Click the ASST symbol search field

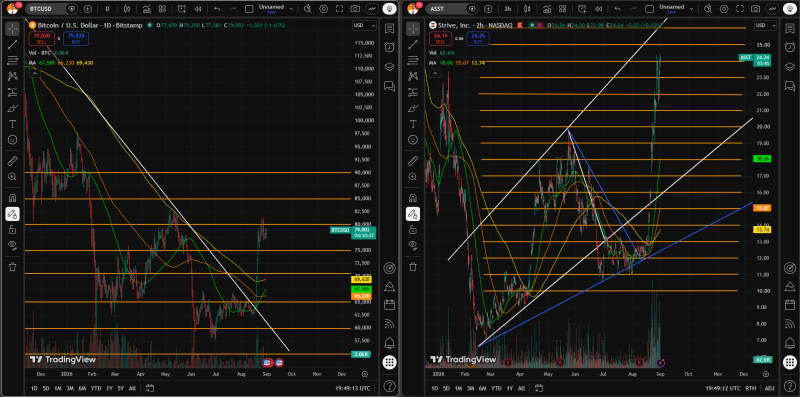tap(442, 9)
